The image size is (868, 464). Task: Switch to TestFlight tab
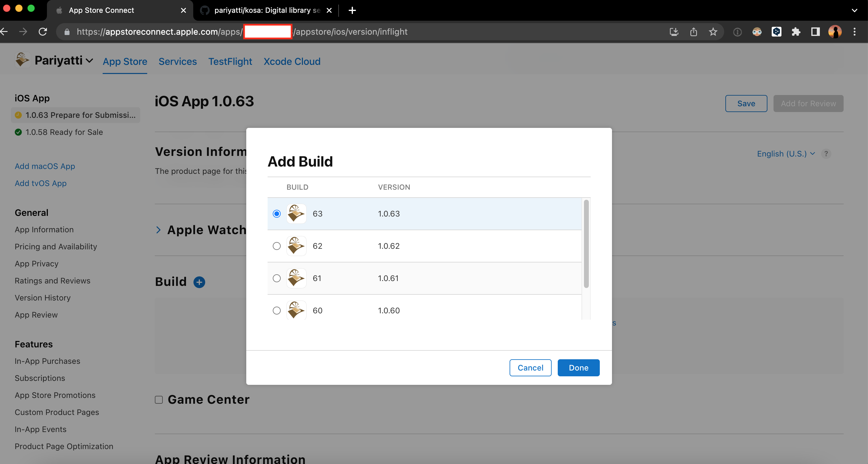[230, 62]
